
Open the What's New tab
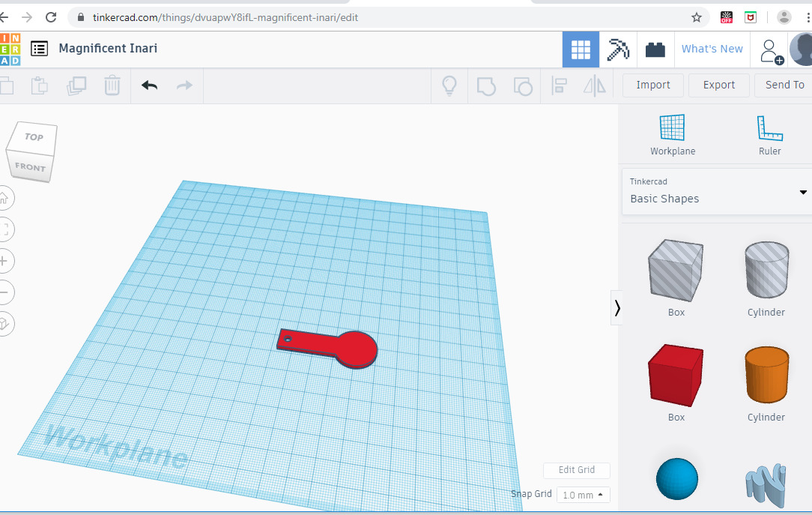tap(712, 49)
